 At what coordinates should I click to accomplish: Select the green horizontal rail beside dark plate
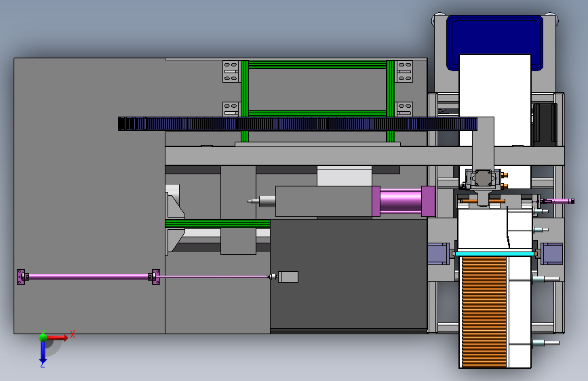[218, 224]
